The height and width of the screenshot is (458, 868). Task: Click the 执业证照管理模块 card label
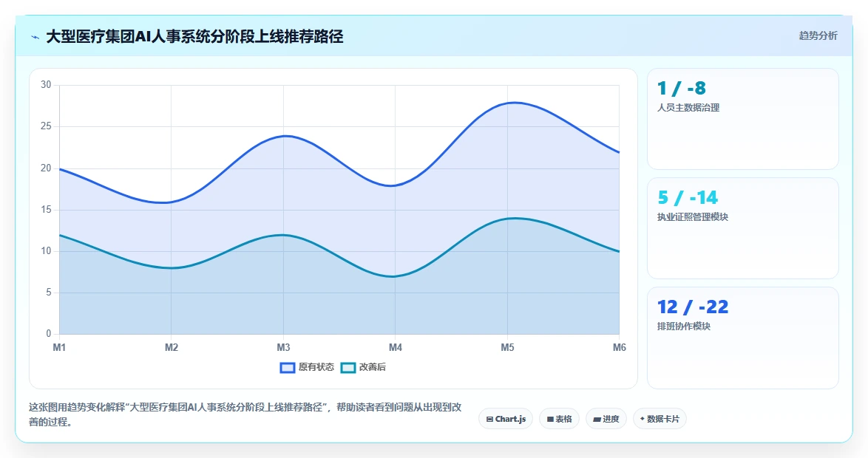(x=693, y=217)
